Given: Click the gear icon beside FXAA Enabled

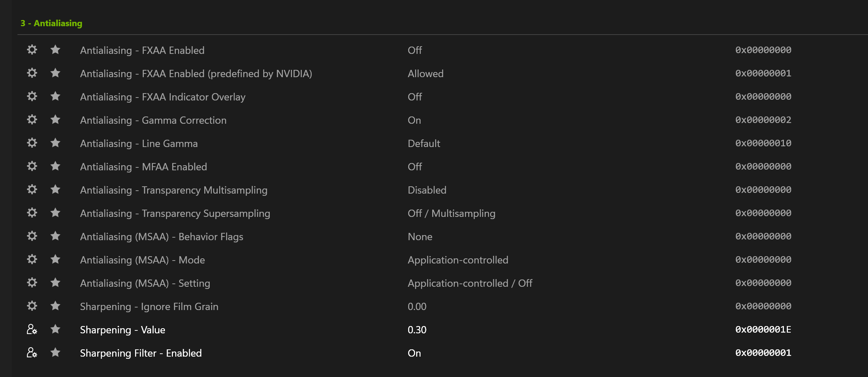Looking at the screenshot, I should (32, 49).
